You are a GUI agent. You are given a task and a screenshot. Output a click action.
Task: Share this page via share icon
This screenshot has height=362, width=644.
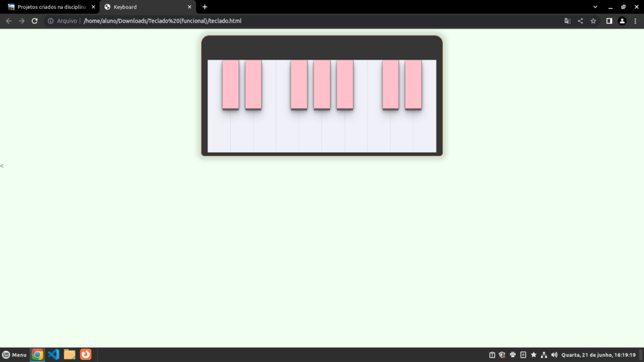click(580, 21)
